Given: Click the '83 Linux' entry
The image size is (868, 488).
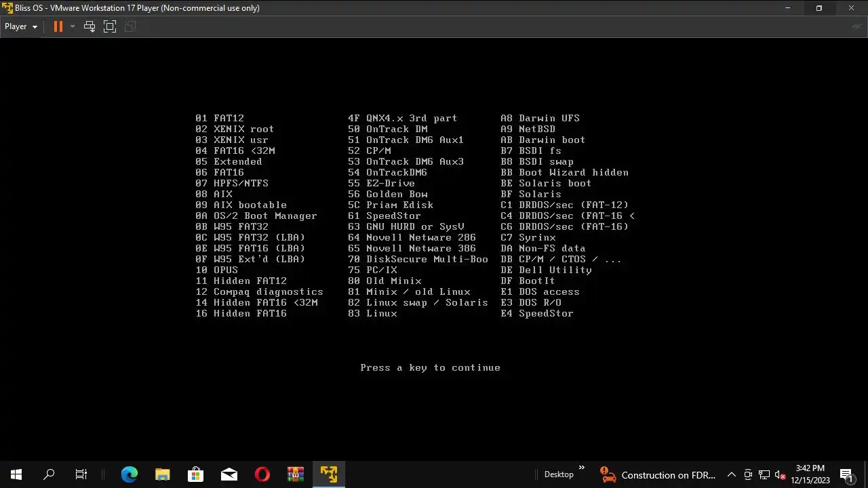Looking at the screenshot, I should [x=372, y=313].
